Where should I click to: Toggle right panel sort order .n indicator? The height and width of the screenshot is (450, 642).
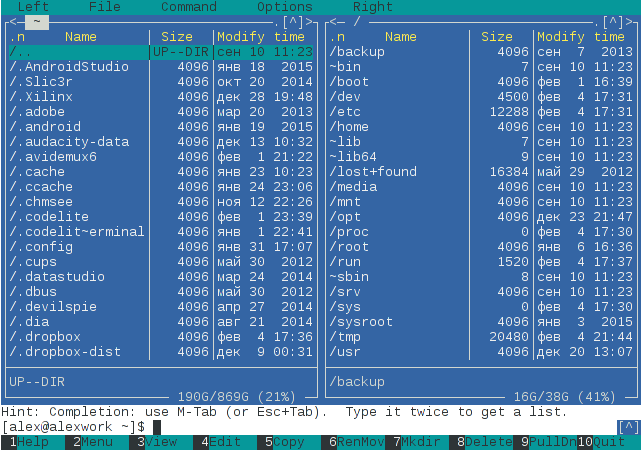click(x=337, y=37)
